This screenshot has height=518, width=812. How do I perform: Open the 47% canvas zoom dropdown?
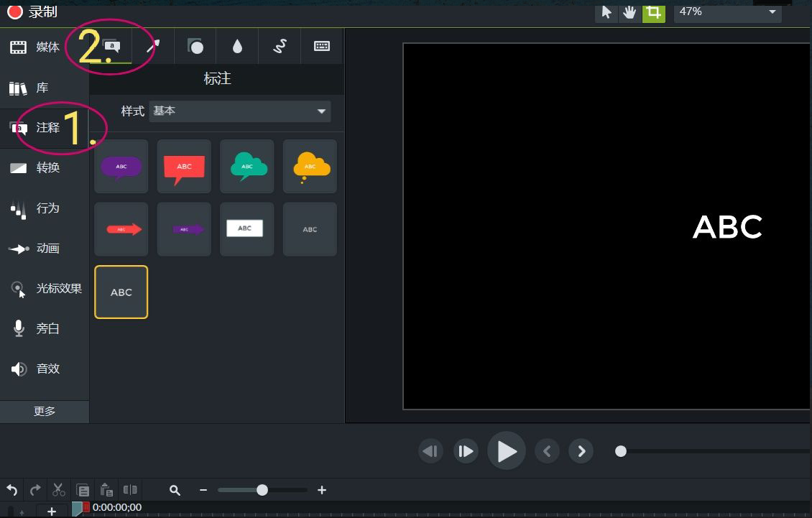pyautogui.click(x=727, y=11)
